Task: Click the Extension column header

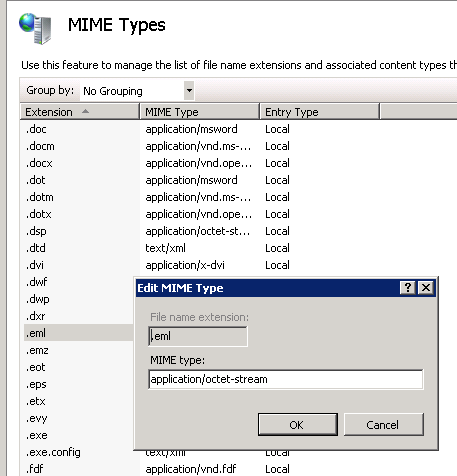Action: coord(79,112)
